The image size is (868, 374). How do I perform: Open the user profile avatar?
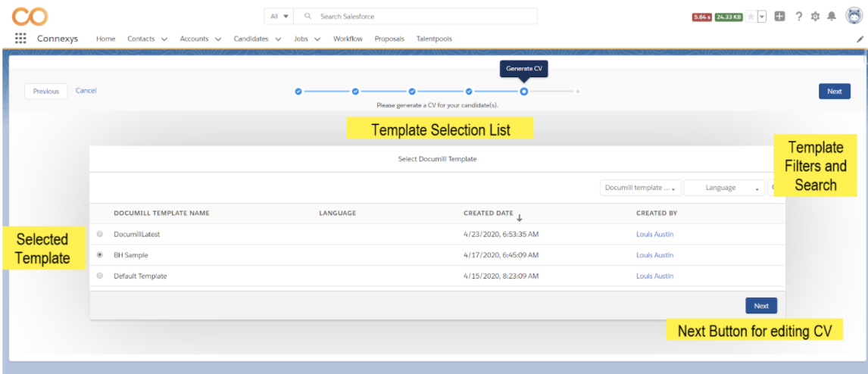coord(854,16)
